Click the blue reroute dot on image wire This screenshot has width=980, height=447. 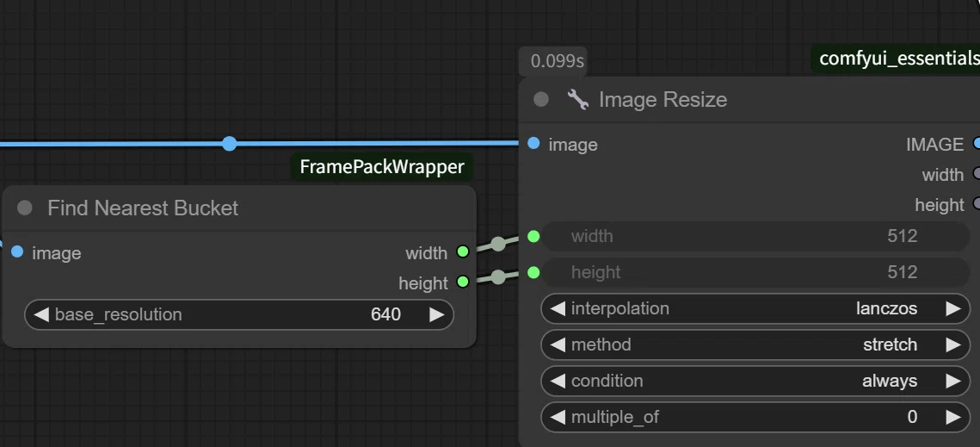point(230,143)
